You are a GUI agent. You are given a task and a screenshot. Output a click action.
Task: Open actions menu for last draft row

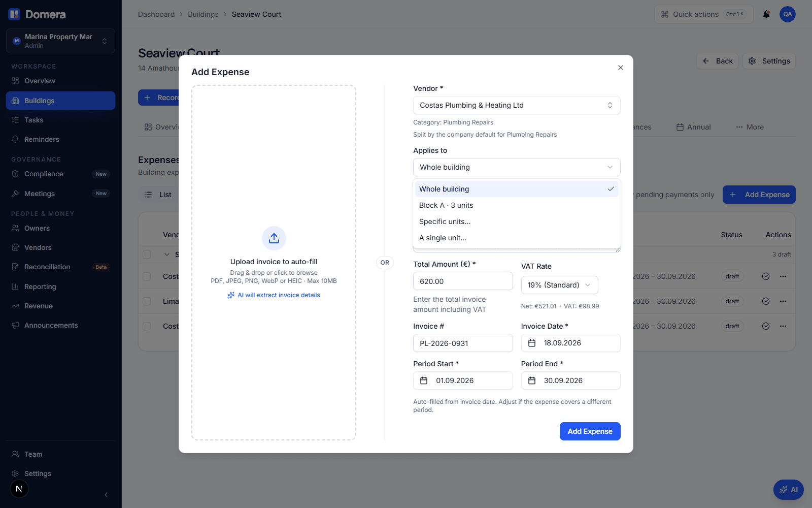pos(783,326)
